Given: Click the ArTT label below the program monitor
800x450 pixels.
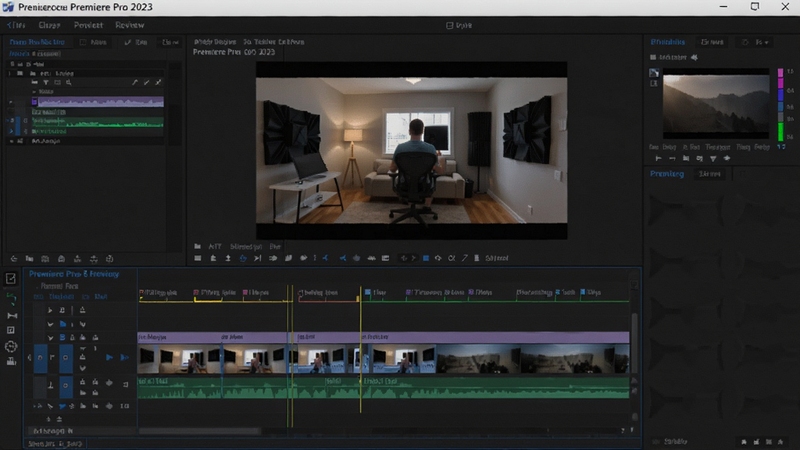Looking at the screenshot, I should coord(215,246).
